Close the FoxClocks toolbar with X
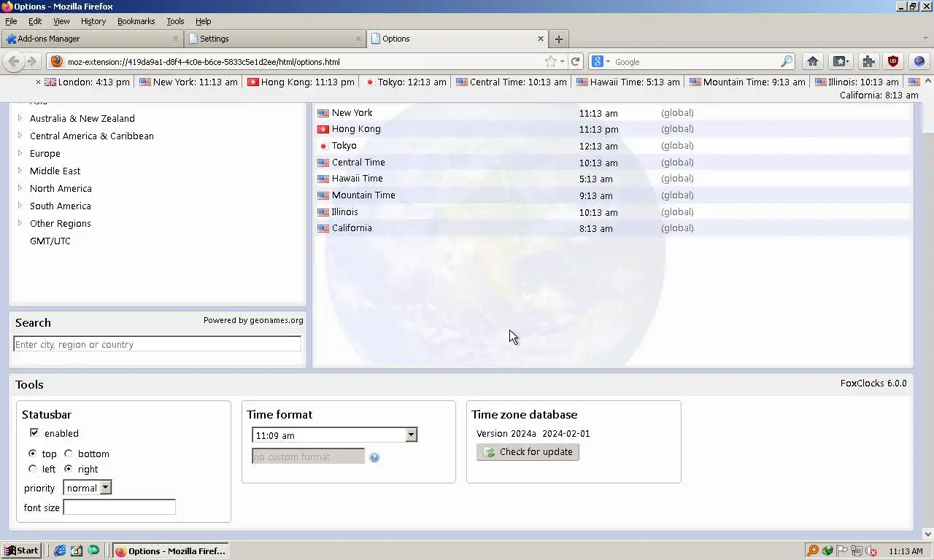934x560 pixels. [39, 82]
